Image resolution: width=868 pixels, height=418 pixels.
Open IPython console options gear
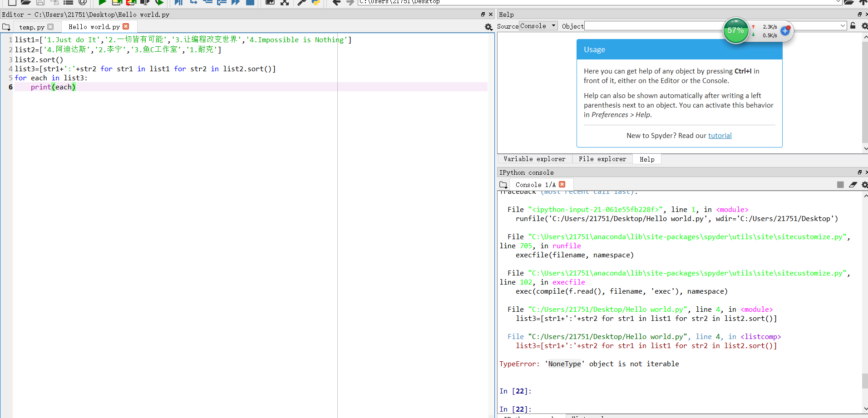point(864,185)
